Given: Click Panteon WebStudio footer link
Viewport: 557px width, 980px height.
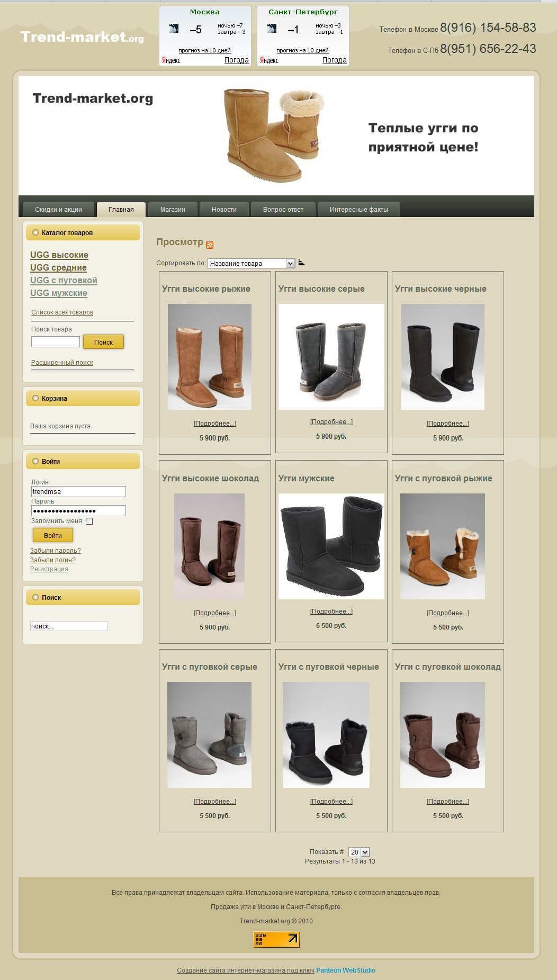Looking at the screenshot, I should pos(346,970).
